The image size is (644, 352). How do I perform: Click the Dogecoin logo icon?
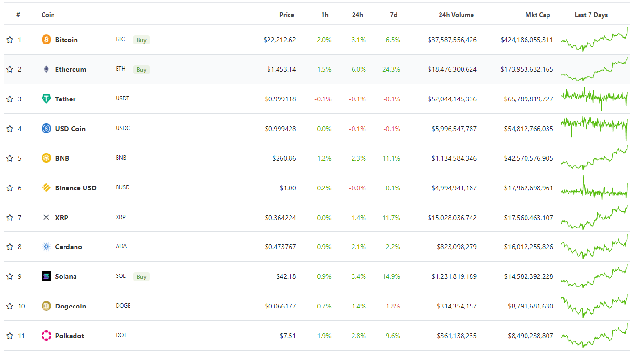(x=46, y=306)
